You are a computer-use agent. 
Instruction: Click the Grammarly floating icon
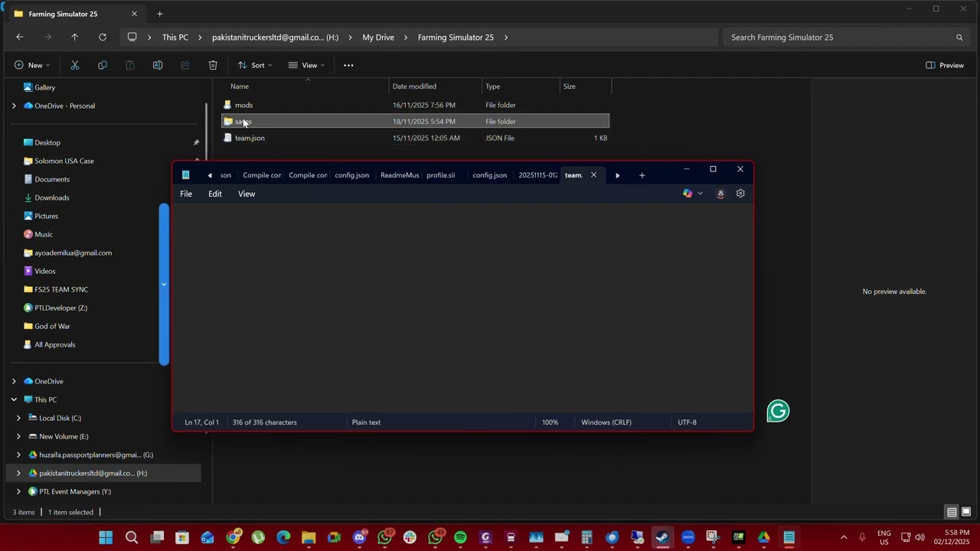coord(778,412)
